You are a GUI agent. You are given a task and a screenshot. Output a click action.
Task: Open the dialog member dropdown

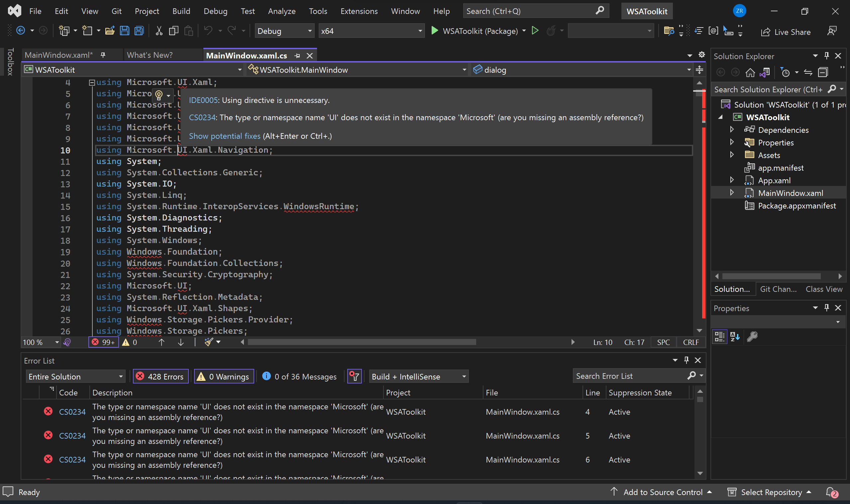582,70
